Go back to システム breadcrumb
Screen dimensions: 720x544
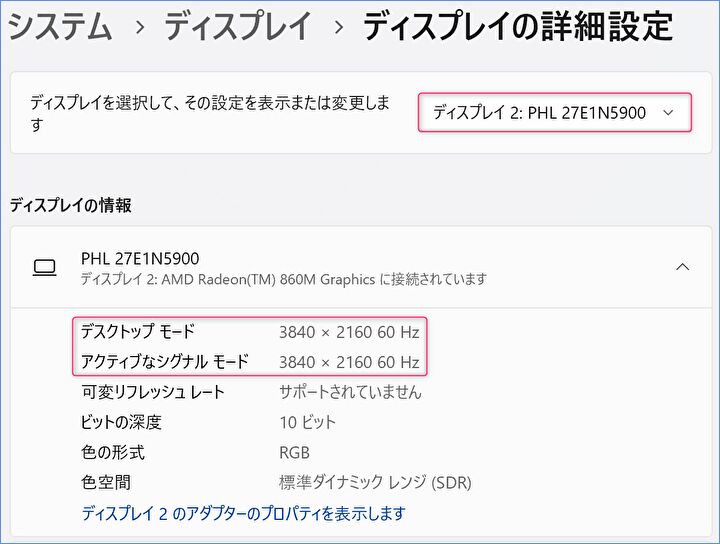pyautogui.click(x=60, y=27)
